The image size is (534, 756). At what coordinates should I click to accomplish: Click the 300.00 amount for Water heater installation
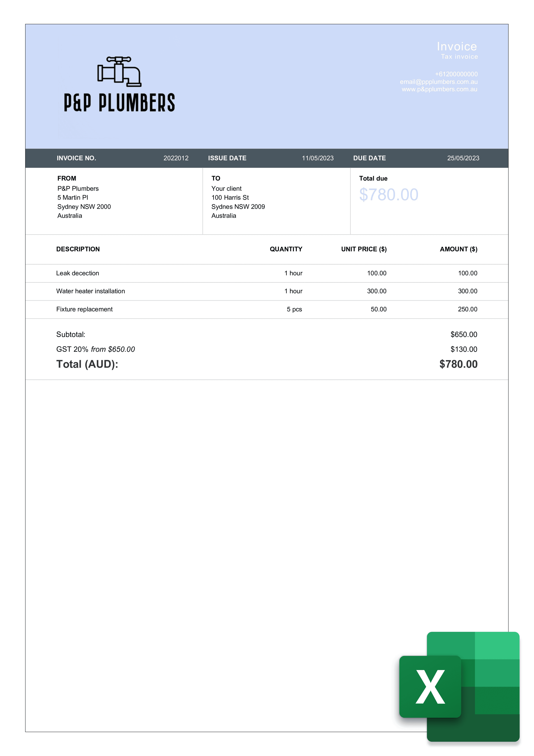pos(467,291)
